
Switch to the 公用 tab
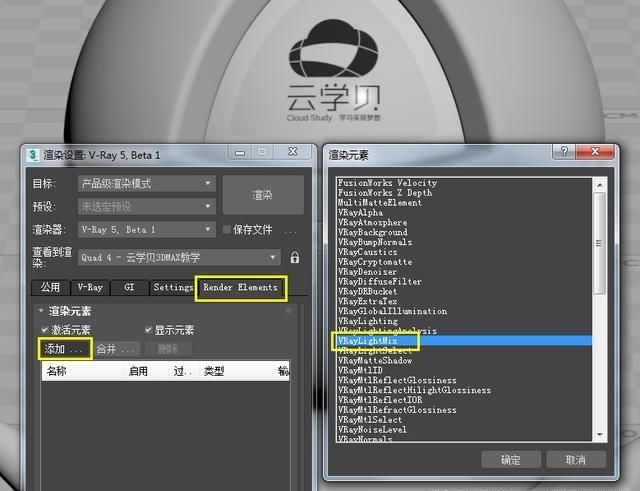point(50,287)
